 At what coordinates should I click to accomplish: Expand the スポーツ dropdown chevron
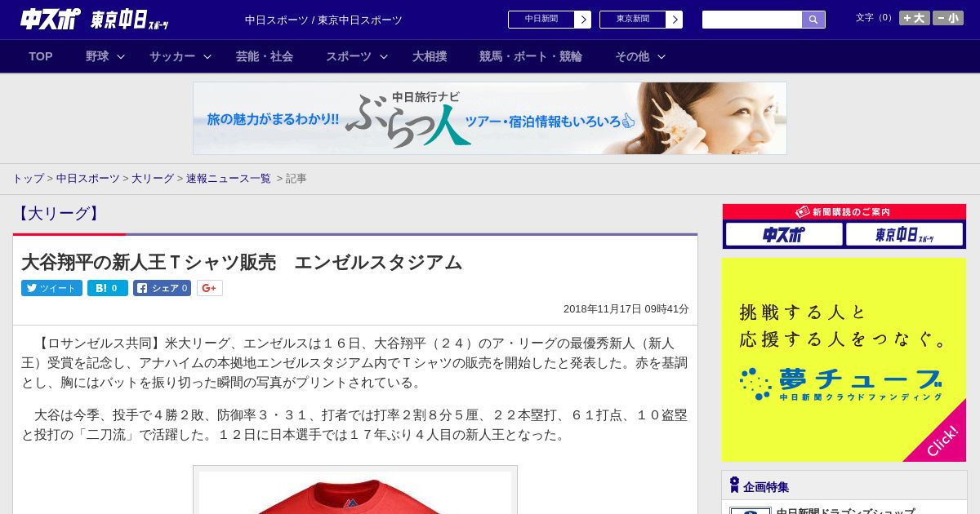(x=384, y=56)
